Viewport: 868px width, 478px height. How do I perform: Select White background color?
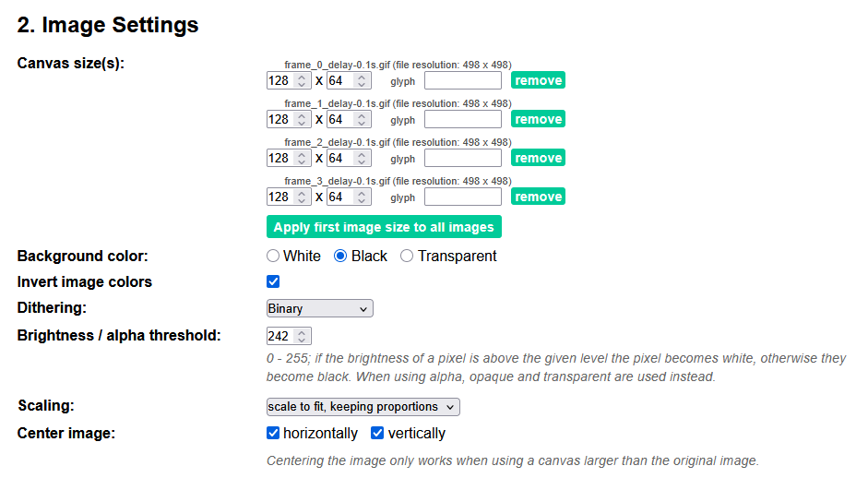(273, 256)
